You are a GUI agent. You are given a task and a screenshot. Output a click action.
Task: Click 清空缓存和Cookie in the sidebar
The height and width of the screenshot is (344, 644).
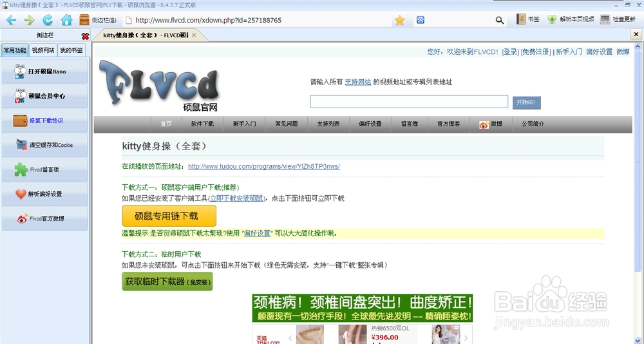click(45, 145)
